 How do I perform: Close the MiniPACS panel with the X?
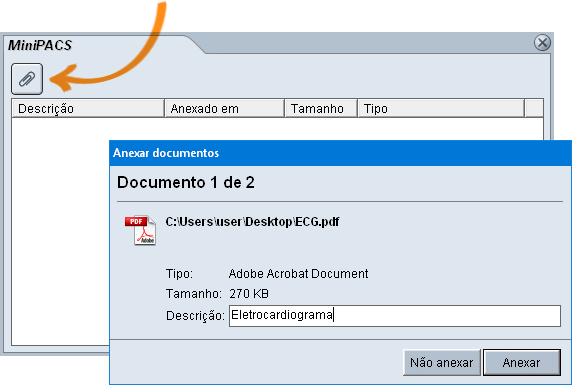[x=542, y=43]
